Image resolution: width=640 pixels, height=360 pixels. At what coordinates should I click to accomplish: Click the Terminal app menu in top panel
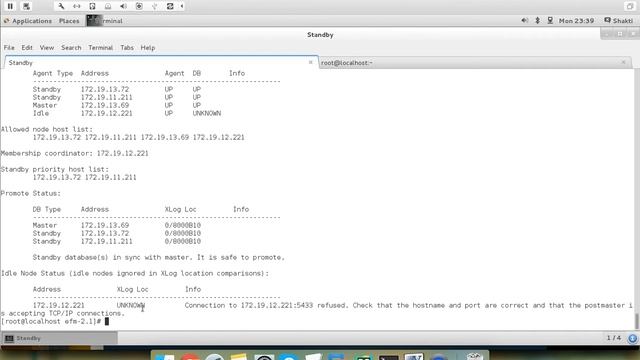(x=105, y=21)
